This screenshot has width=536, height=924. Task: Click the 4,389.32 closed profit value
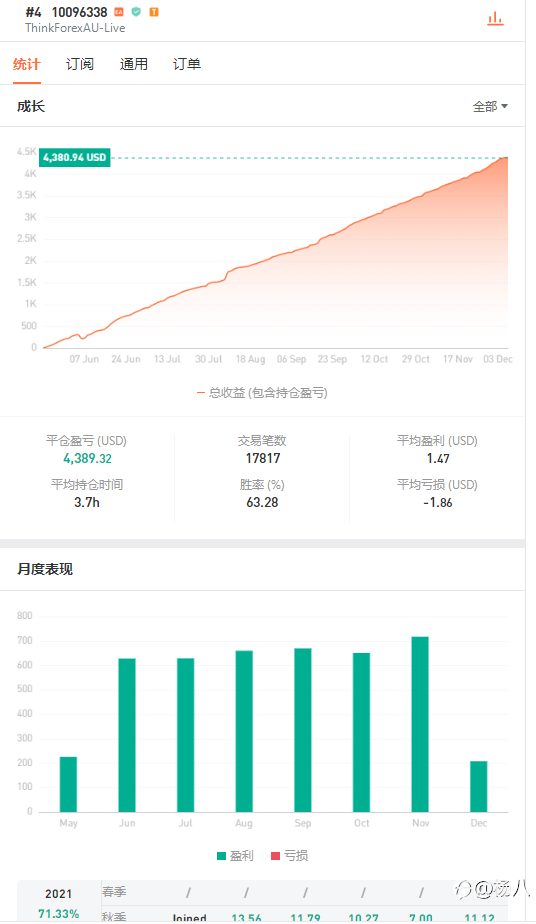87,458
